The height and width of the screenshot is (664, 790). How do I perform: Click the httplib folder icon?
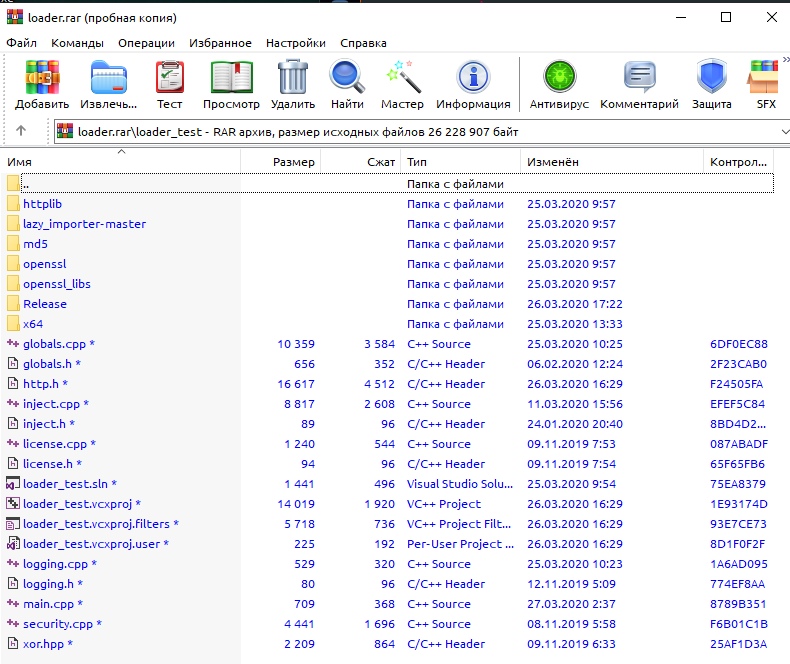[x=14, y=204]
